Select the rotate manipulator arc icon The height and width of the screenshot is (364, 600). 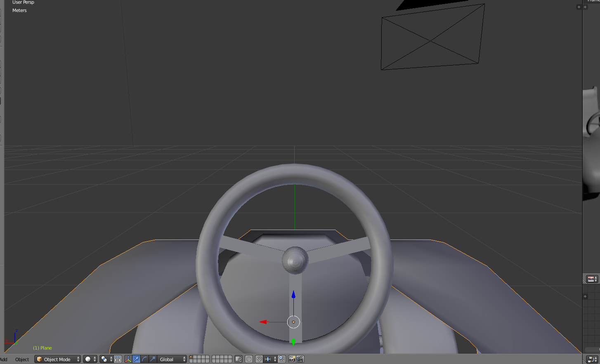coord(144,359)
